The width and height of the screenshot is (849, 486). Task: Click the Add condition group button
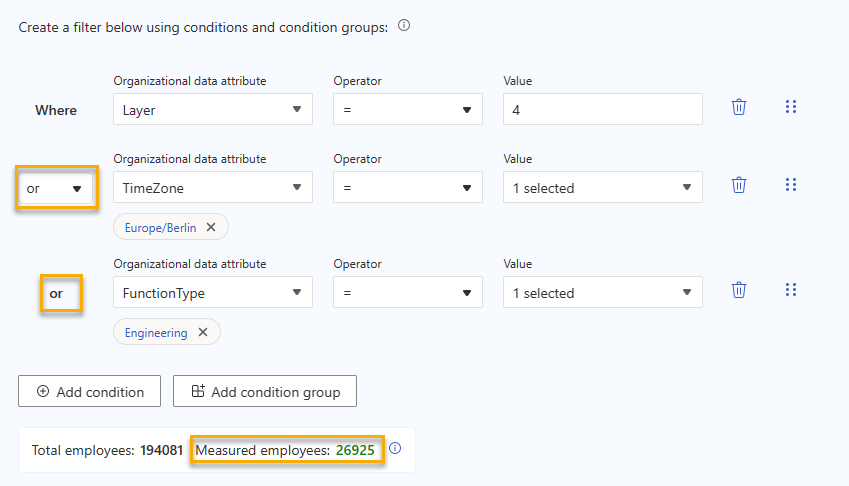point(265,391)
